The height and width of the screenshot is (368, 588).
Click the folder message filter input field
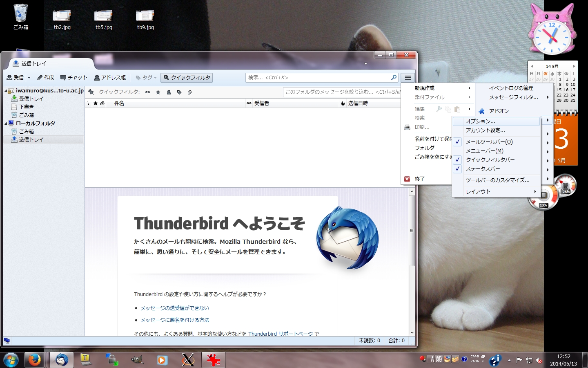(342, 92)
